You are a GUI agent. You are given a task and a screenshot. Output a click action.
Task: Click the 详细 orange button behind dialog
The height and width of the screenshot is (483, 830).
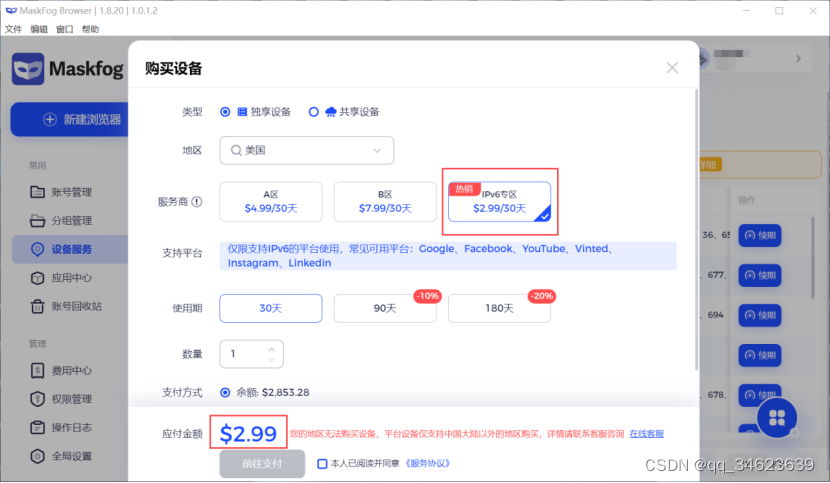pyautogui.click(x=708, y=165)
